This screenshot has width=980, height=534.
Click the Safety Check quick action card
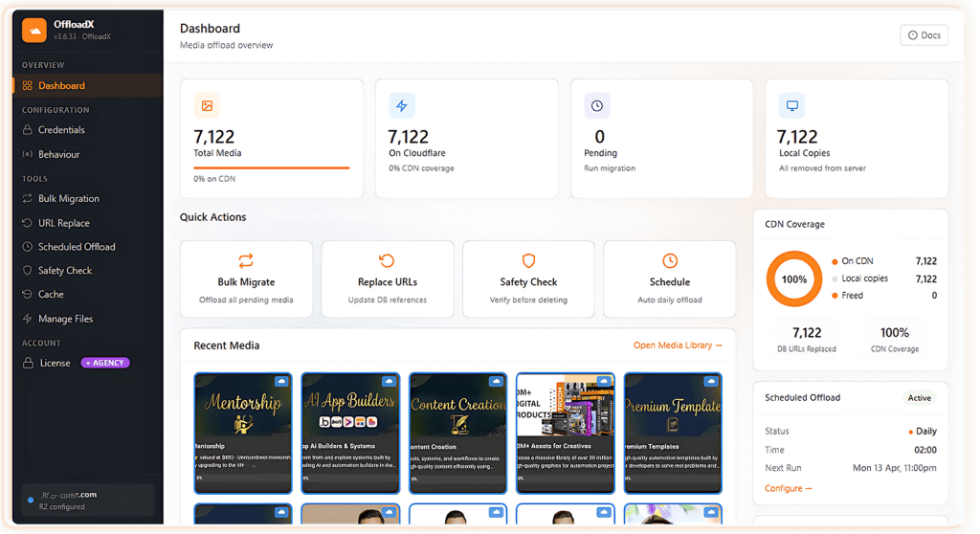point(528,279)
